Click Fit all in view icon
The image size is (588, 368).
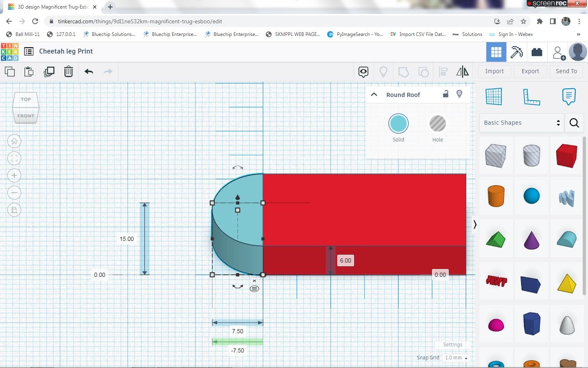coord(14,159)
